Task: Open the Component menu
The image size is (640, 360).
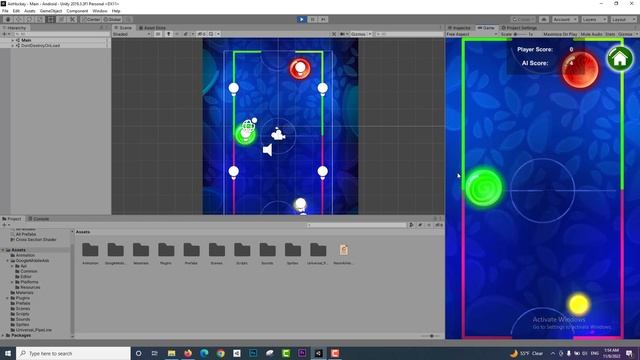Action: point(77,11)
